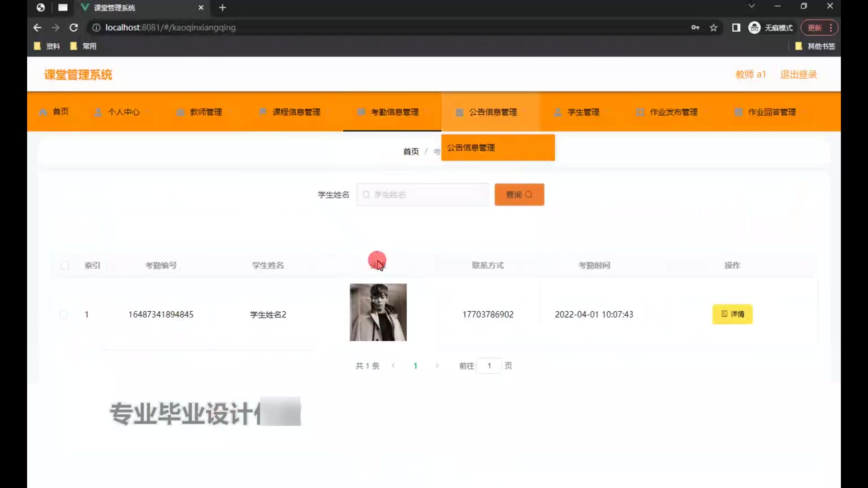This screenshot has height=488, width=868.
Task: Click the 教师 a1 user label
Action: click(750, 75)
